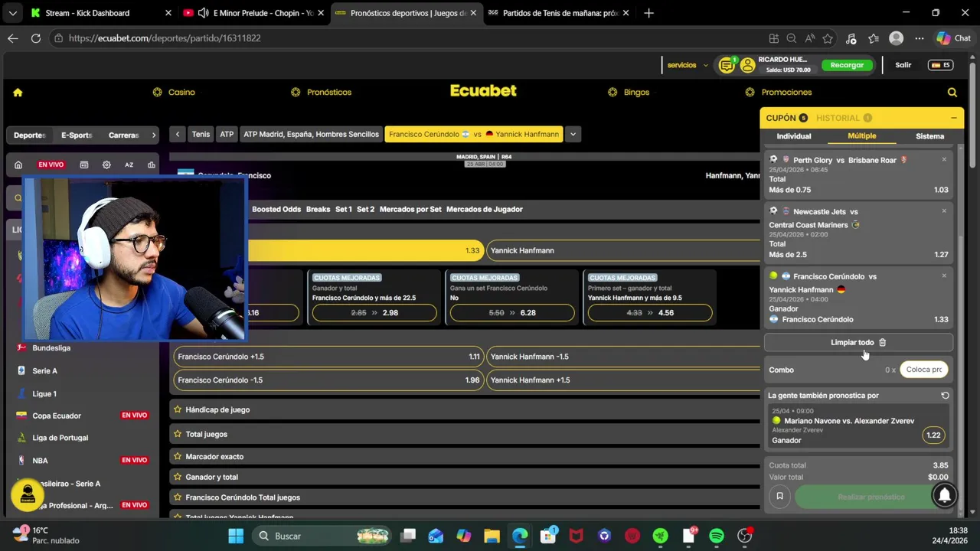Select the Carreras tab
980x551 pixels.
[123, 135]
